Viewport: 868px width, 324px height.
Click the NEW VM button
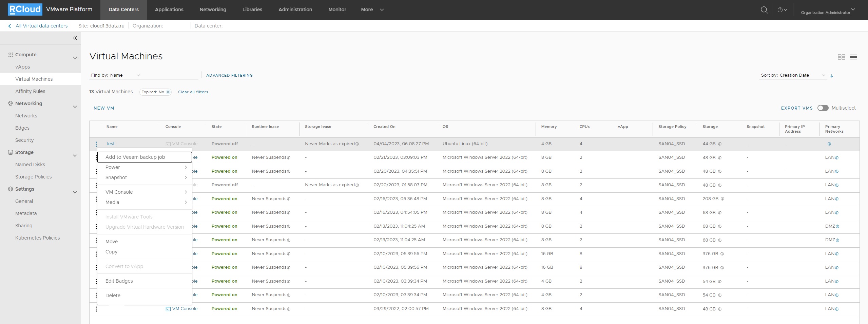pyautogui.click(x=104, y=108)
